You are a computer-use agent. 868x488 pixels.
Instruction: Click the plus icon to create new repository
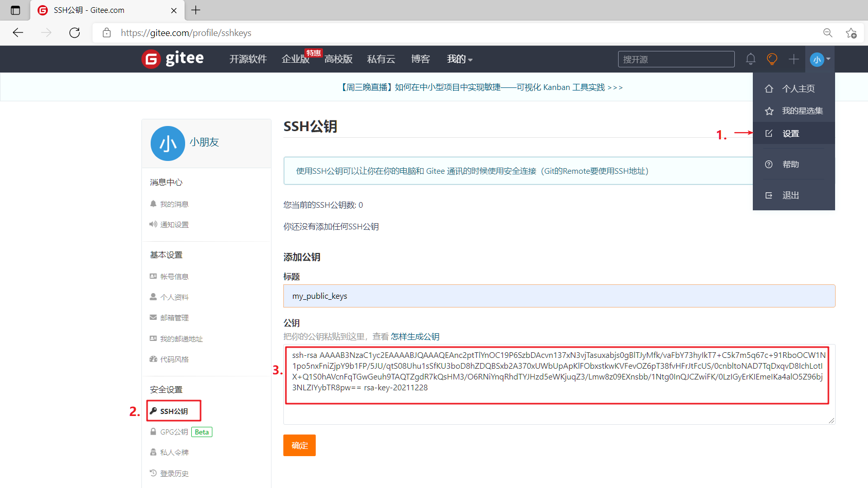coord(793,59)
